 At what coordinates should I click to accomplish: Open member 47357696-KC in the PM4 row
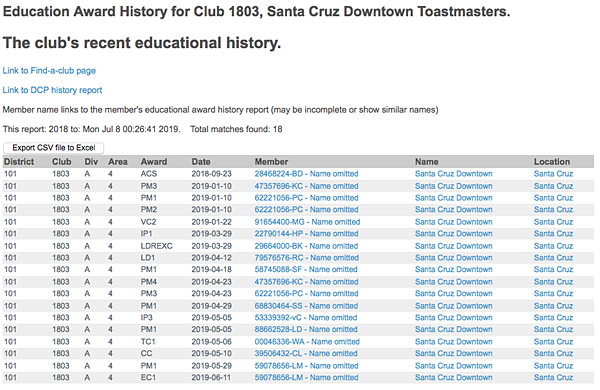tap(307, 282)
